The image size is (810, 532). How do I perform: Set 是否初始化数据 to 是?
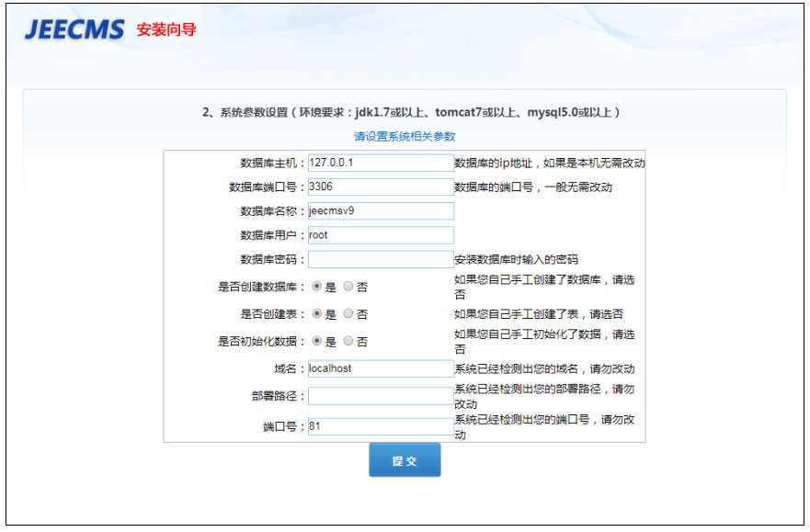(x=317, y=341)
